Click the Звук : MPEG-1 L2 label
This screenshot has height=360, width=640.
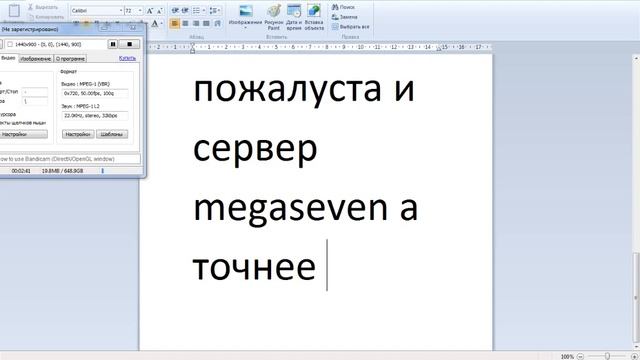point(80,106)
